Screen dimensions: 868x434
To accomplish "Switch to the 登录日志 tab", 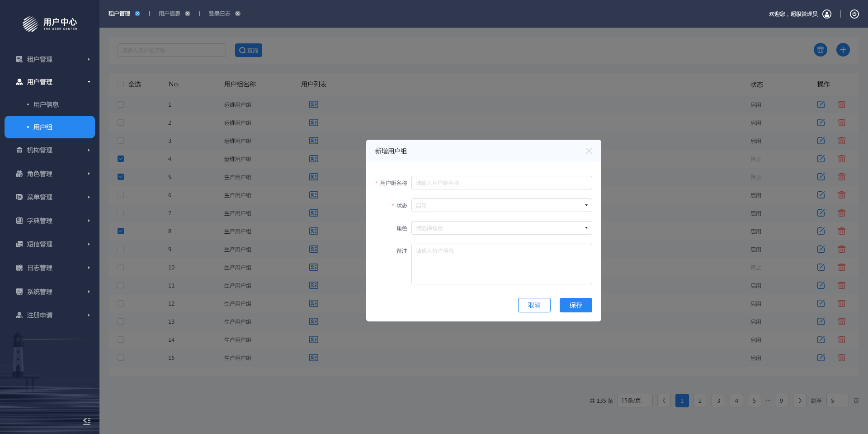I will pyautogui.click(x=219, y=14).
